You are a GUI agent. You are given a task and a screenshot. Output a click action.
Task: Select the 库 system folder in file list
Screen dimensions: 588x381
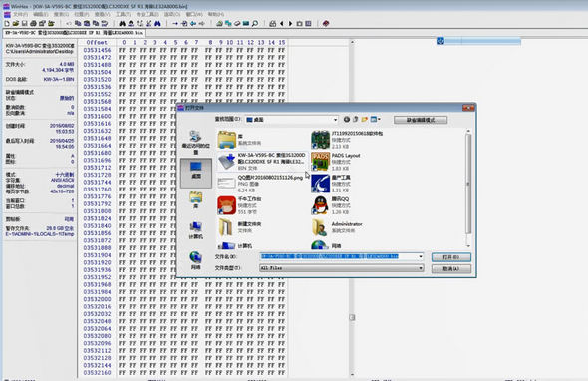tap(240, 140)
